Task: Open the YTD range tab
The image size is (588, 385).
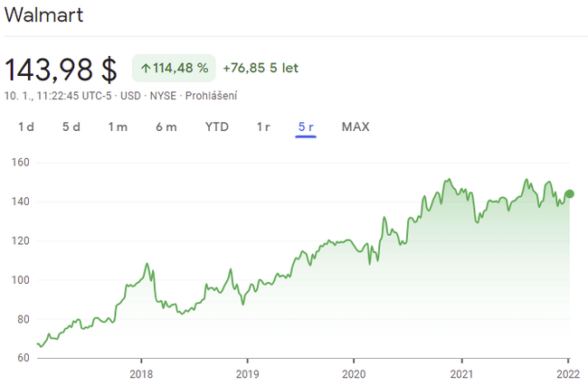Action: tap(217, 127)
